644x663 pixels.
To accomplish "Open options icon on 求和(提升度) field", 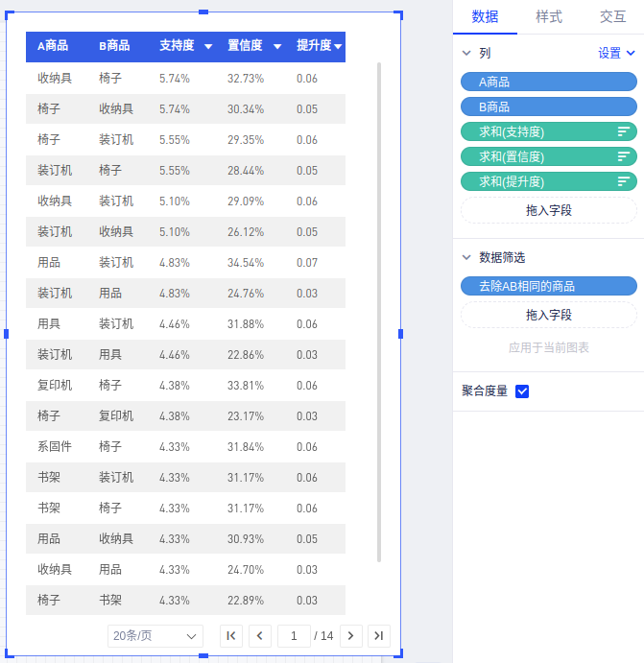I will 623,181.
